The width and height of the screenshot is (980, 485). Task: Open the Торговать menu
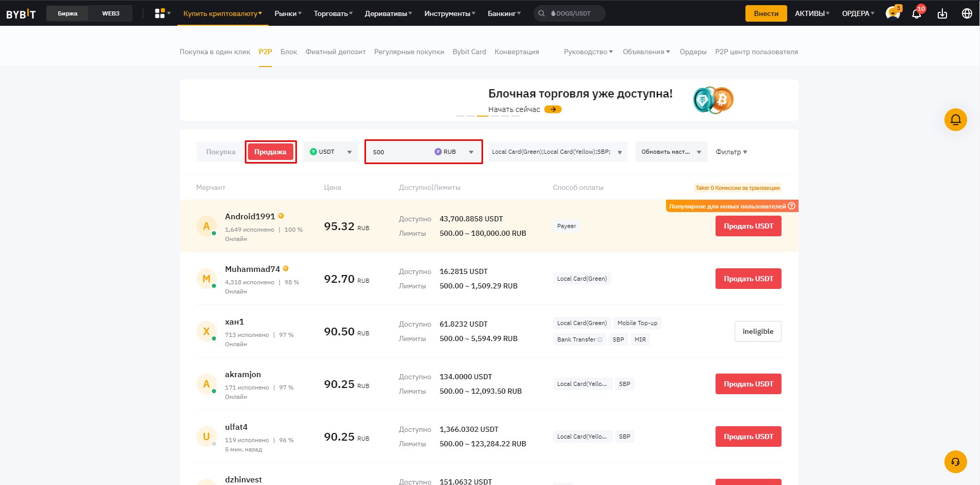coord(333,13)
